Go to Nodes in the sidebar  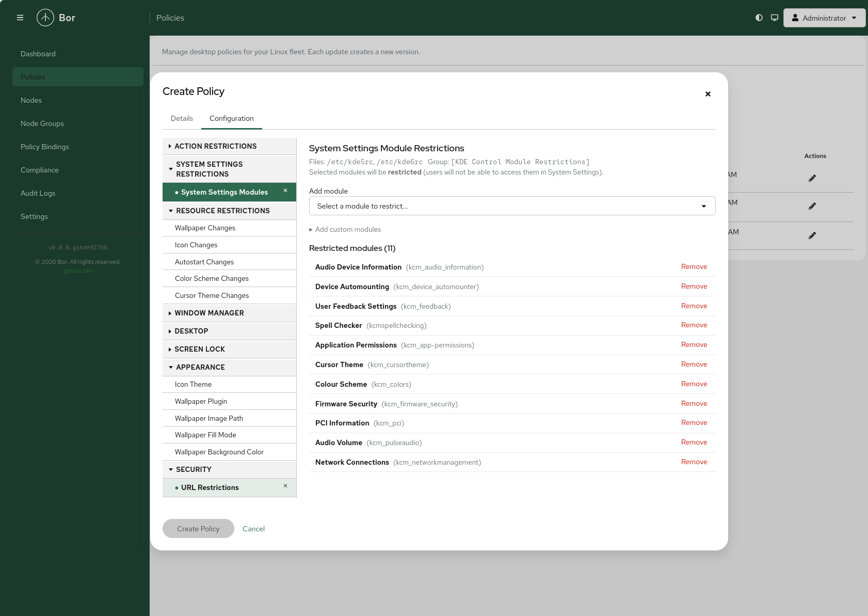click(x=78, y=100)
